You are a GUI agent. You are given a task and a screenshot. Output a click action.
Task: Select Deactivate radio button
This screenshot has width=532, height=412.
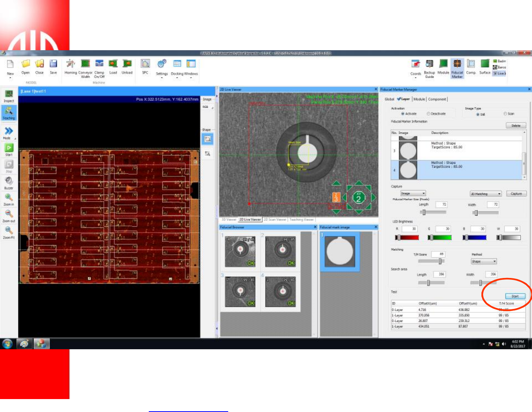point(428,114)
